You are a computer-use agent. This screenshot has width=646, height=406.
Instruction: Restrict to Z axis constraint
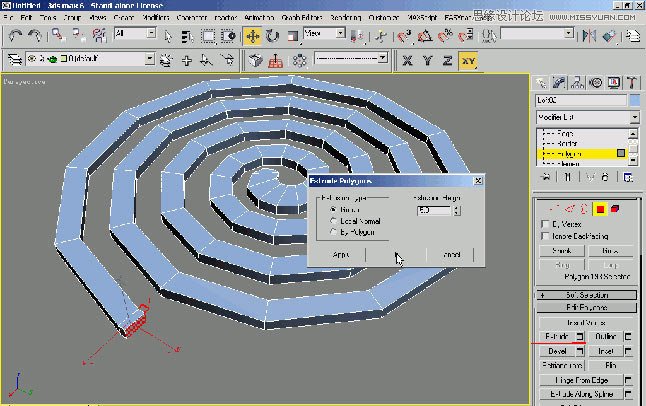tap(446, 60)
